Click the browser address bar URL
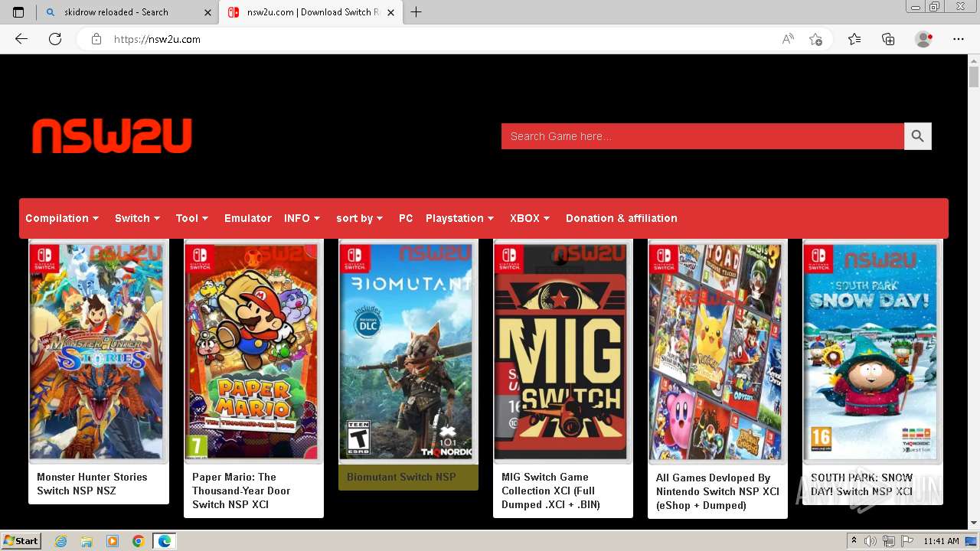The width and height of the screenshot is (980, 551). (x=157, y=39)
